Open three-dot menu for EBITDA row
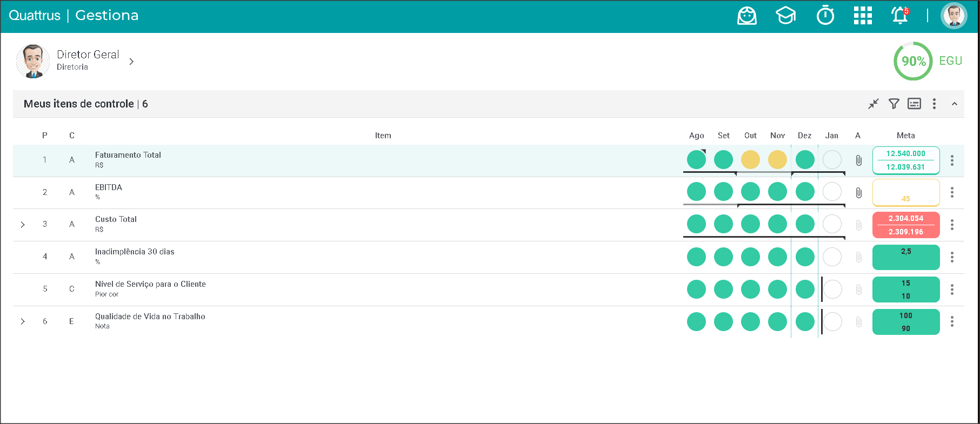 coord(952,192)
